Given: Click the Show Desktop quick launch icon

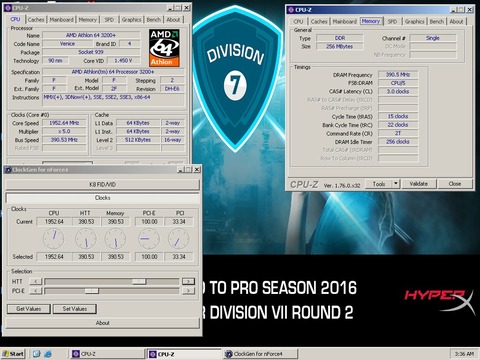Looking at the screenshot, I should (36, 354).
